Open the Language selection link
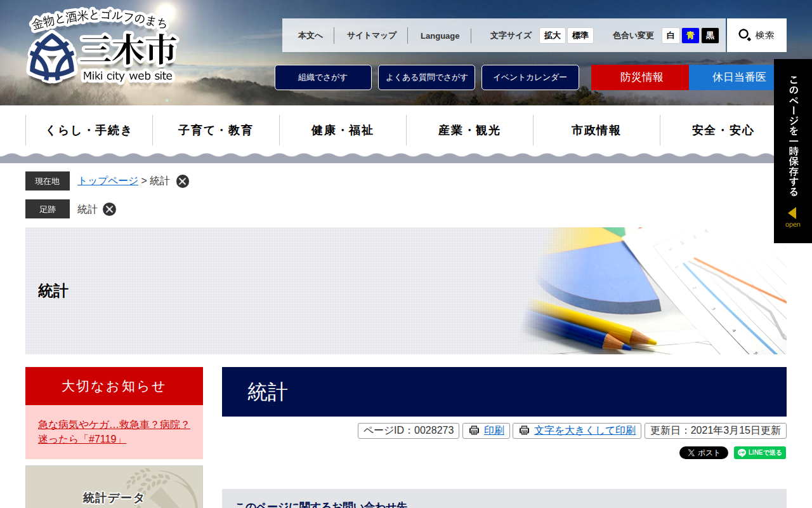 tap(440, 36)
